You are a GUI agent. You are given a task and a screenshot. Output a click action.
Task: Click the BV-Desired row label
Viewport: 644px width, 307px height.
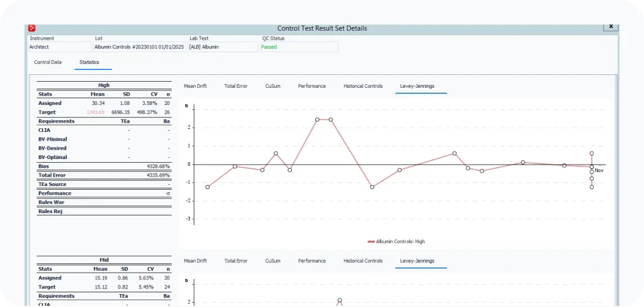tap(52, 149)
